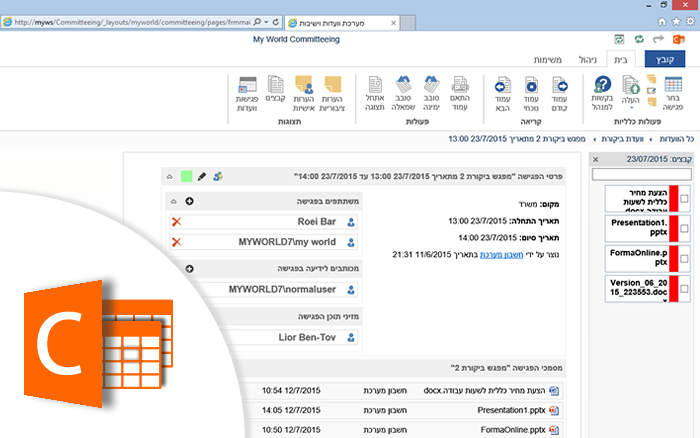Click the single sticky note small ribbon icon
Screen dimensions: 700x438
pos(652,102)
